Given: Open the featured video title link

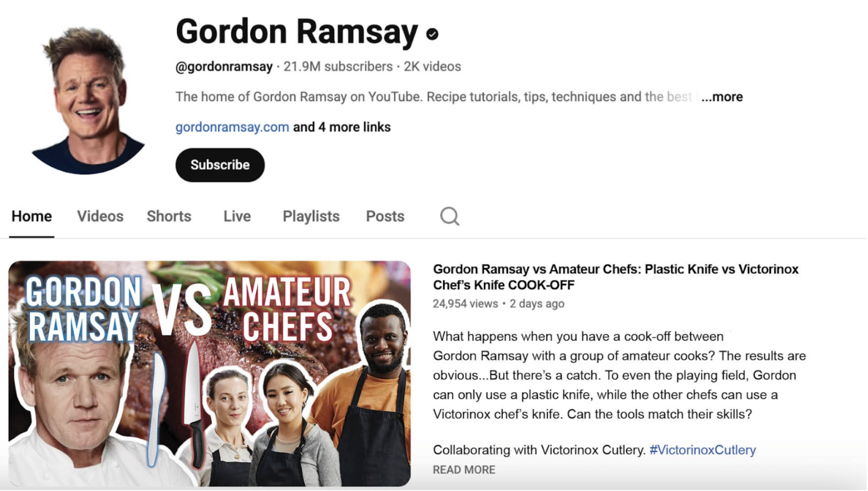Looking at the screenshot, I should pos(615,277).
